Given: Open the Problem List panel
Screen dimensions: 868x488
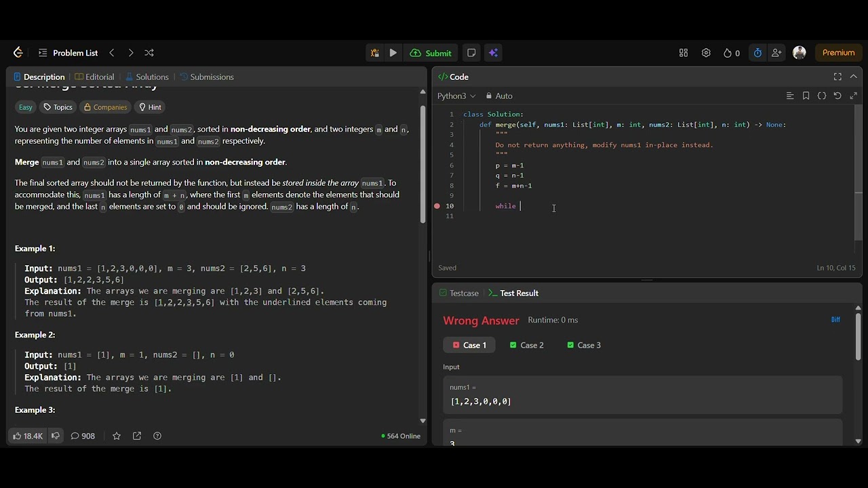Looking at the screenshot, I should [x=68, y=53].
